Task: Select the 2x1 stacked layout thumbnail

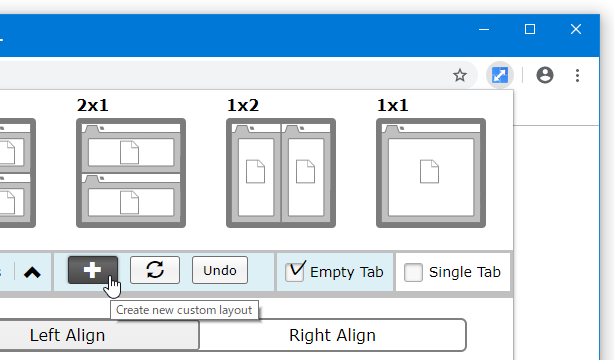Action: [x=131, y=173]
